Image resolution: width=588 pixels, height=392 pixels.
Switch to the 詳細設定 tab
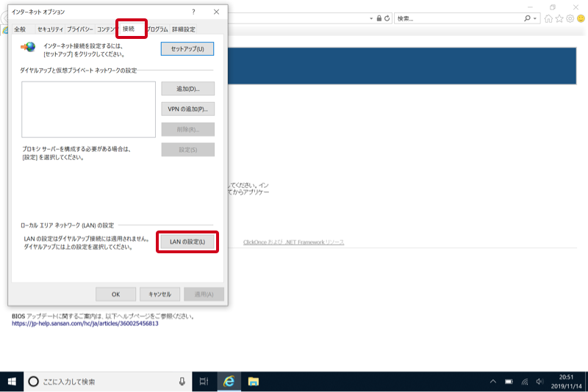coord(183,29)
